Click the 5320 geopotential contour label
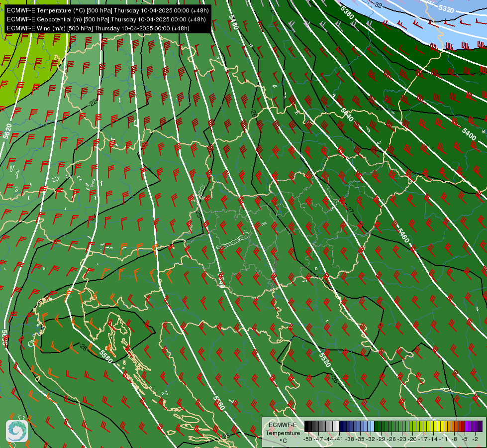This screenshot has width=487, height=448. tap(446, 8)
